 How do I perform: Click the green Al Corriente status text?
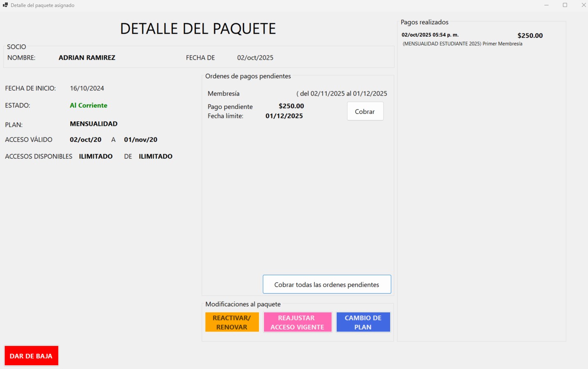point(88,105)
